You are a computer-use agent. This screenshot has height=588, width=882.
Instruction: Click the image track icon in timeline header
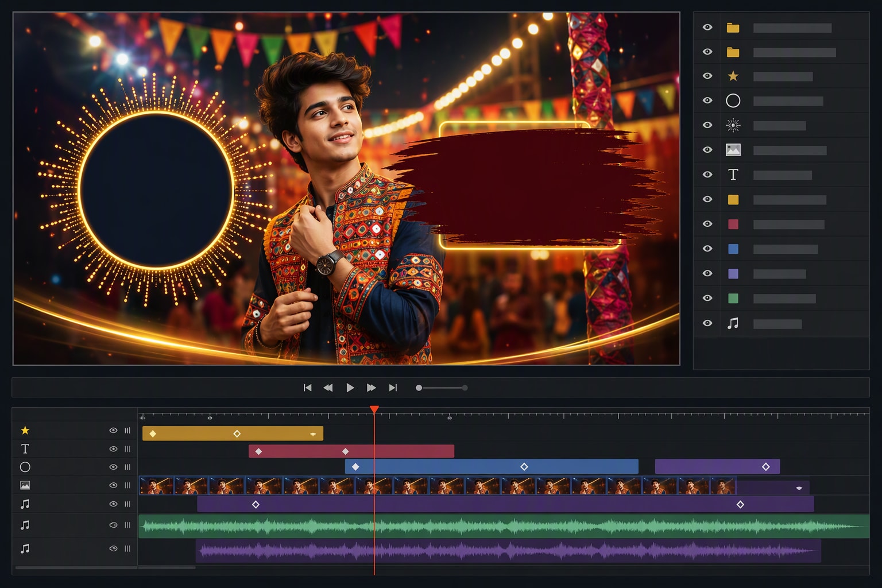click(25, 485)
